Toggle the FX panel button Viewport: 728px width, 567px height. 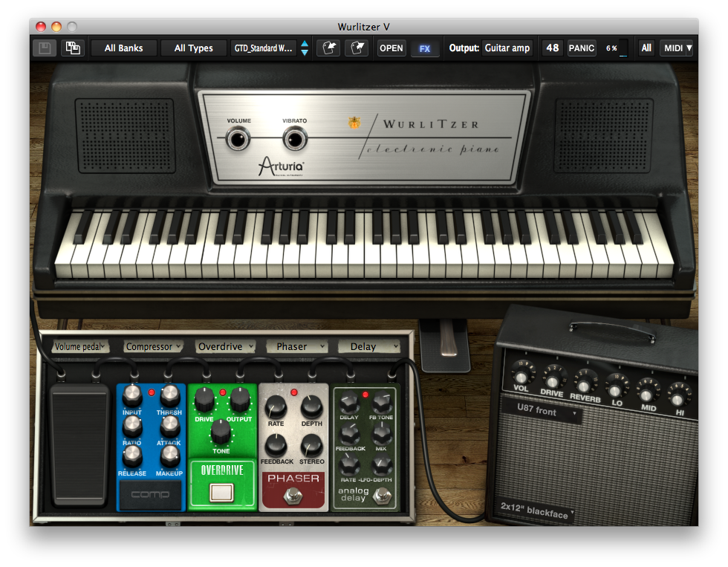click(x=425, y=48)
